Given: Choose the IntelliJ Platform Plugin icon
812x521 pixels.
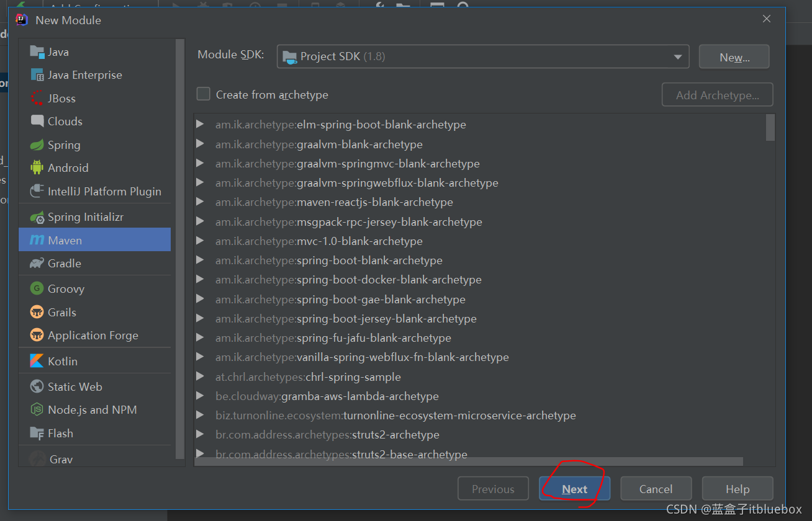Looking at the screenshot, I should point(37,191).
